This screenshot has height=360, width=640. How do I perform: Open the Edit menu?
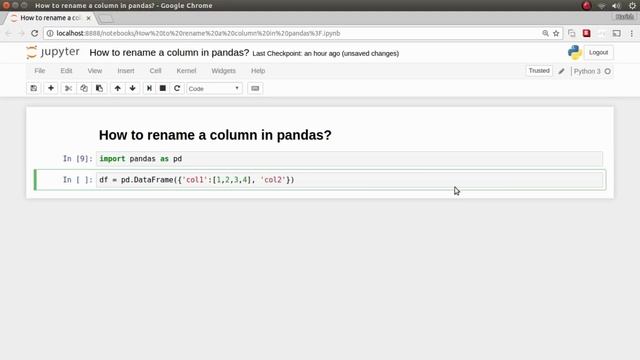pos(66,71)
